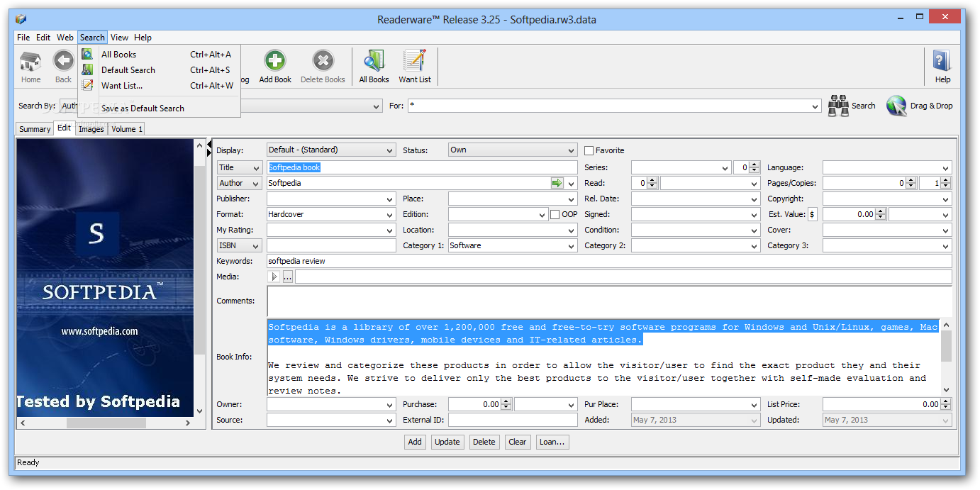980x490 pixels.
Task: Open the Title field type dropdown
Action: [x=240, y=167]
